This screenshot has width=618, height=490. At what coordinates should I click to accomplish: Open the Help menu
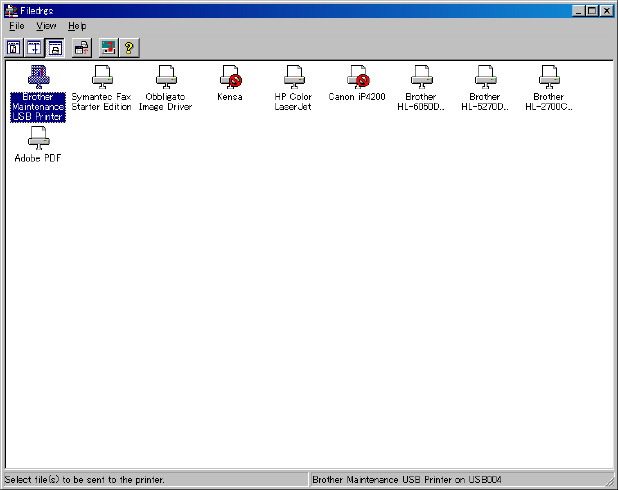pyautogui.click(x=77, y=26)
